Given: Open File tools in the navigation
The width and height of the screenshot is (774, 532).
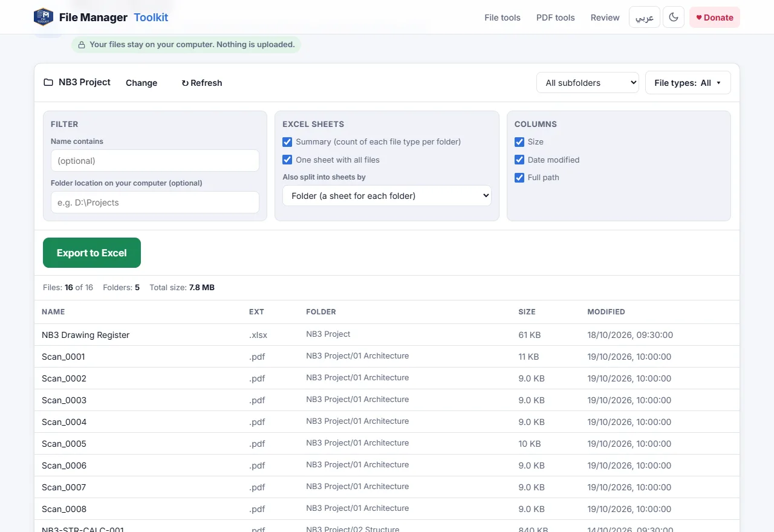Looking at the screenshot, I should click(502, 18).
